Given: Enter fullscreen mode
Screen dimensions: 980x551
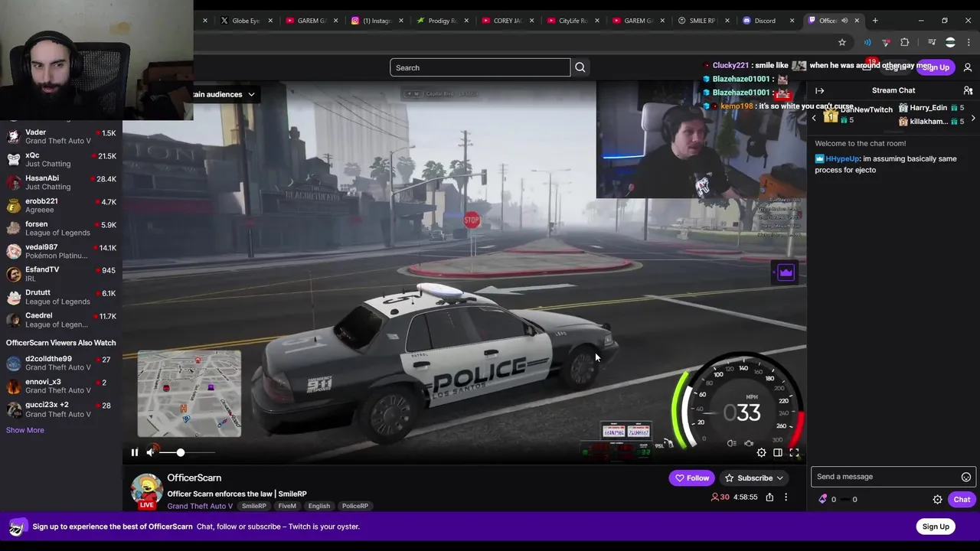Looking at the screenshot, I should click(x=794, y=452).
